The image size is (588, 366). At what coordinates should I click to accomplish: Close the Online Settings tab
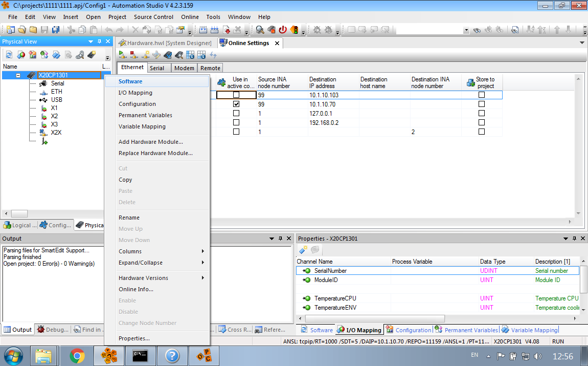(x=277, y=43)
